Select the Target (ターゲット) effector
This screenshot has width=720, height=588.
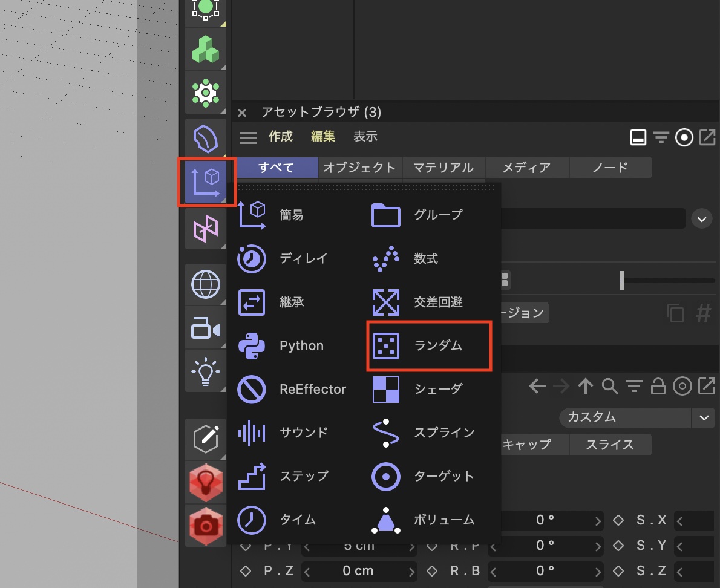(428, 476)
